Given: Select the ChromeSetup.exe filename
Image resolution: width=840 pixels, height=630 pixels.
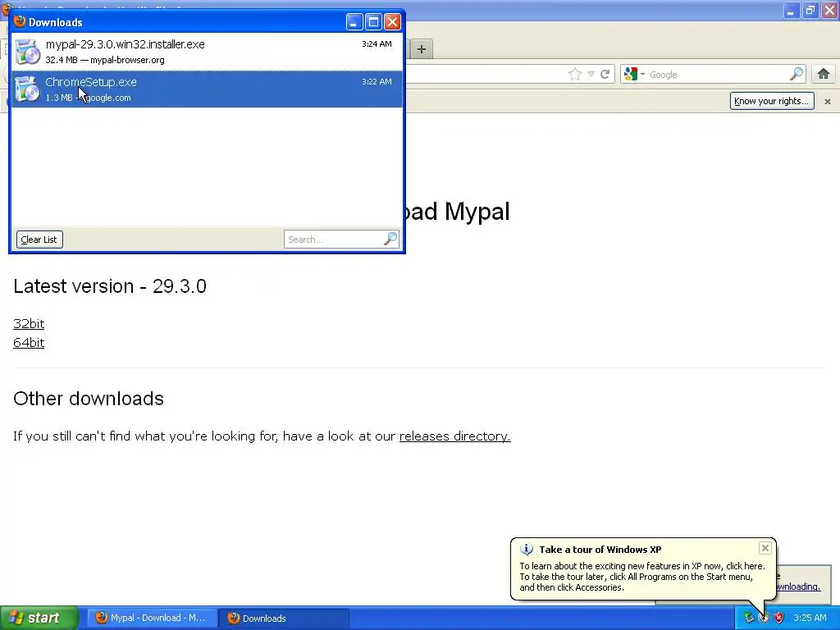Looking at the screenshot, I should (91, 82).
